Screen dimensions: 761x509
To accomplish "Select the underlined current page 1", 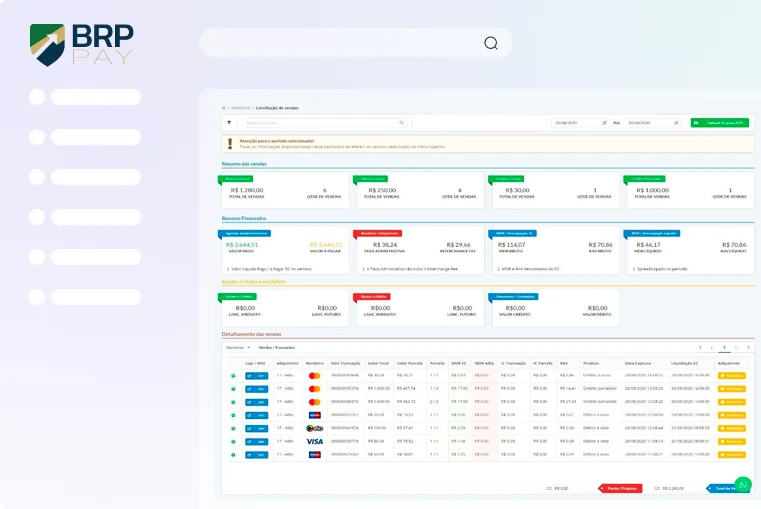I will (x=724, y=347).
